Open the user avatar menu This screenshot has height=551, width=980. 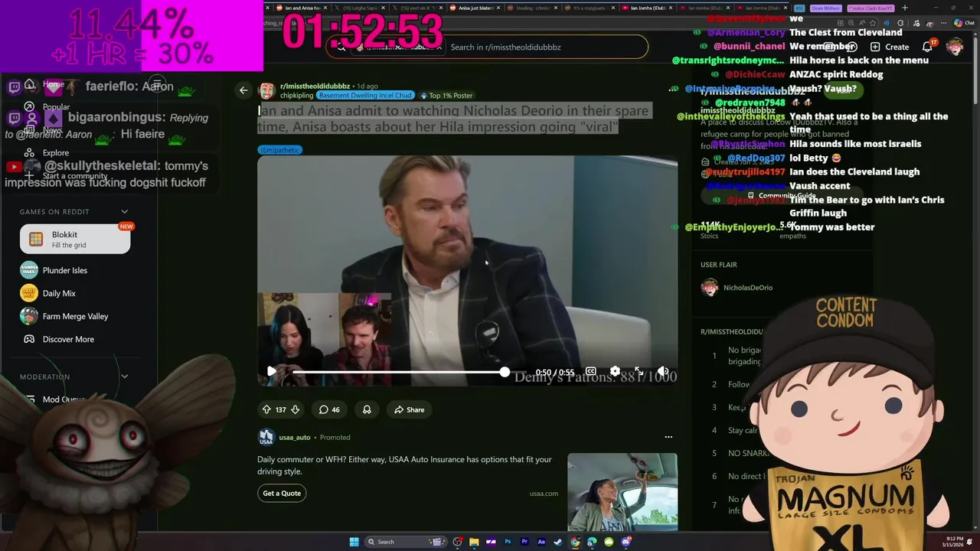[955, 47]
